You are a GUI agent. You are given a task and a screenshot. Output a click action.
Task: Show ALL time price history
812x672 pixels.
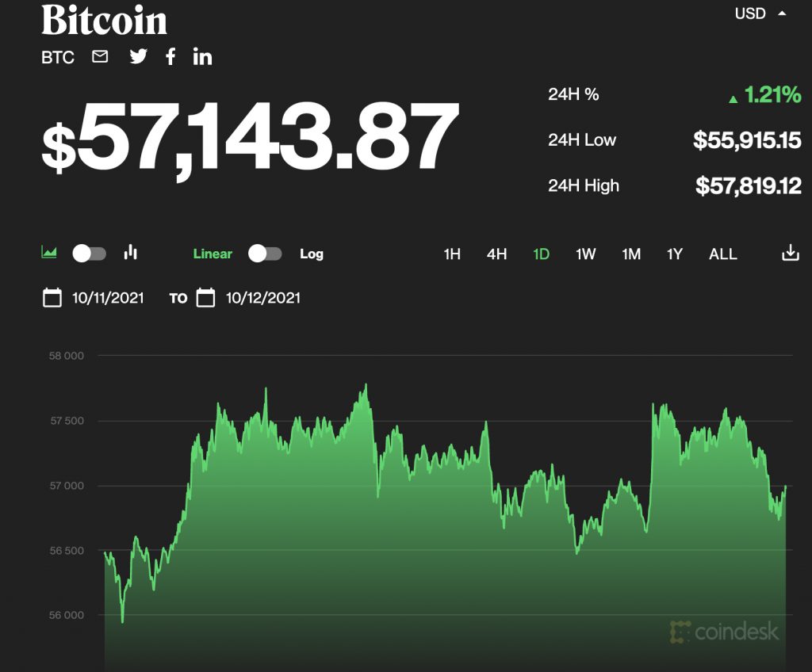pos(722,254)
